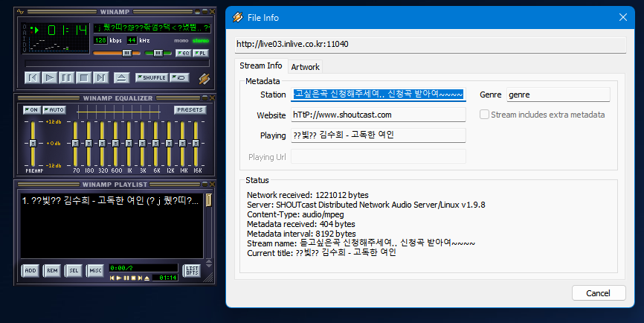This screenshot has height=323, width=644.
Task: Switch to the Stream Info tab
Action: point(261,65)
